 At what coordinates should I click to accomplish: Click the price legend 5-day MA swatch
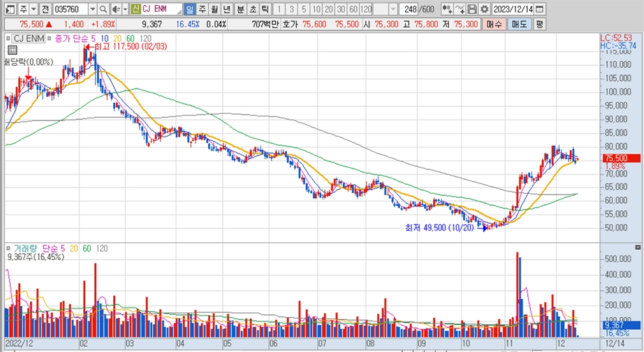coord(93,38)
